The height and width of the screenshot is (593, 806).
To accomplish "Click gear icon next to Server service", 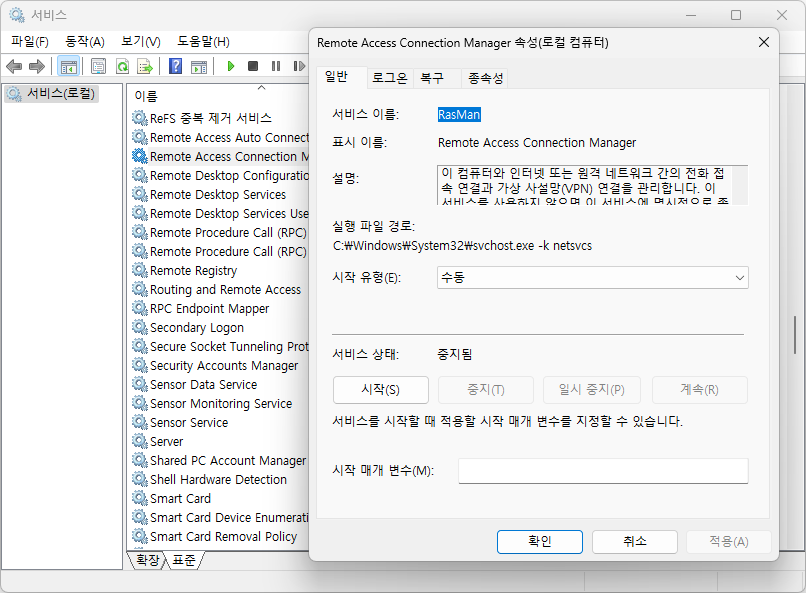I will pos(140,441).
